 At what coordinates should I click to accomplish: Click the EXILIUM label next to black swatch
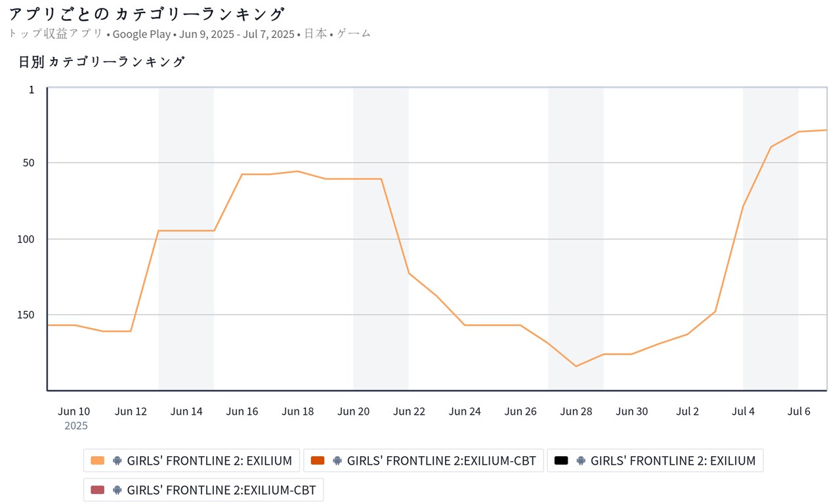[x=673, y=461]
